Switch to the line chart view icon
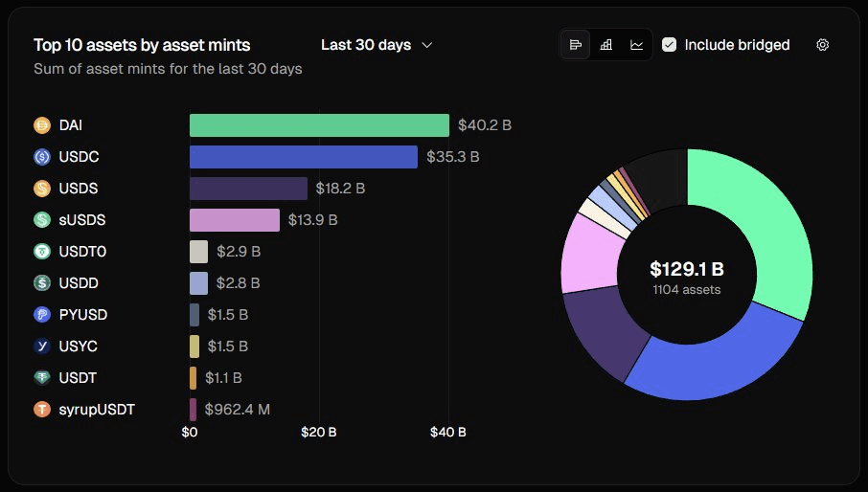The width and height of the screenshot is (868, 492). point(637,45)
